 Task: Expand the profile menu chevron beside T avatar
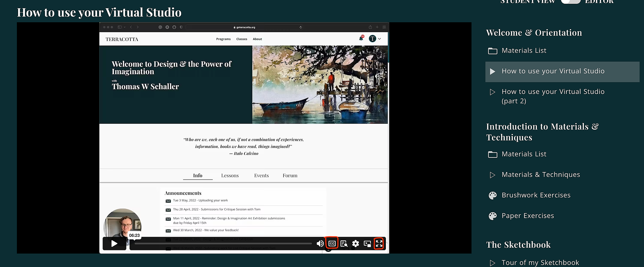[379, 39]
